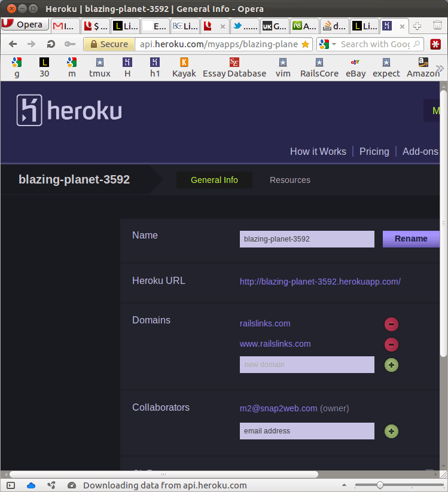Click the Rename button
The height and width of the screenshot is (492, 448).
411,239
